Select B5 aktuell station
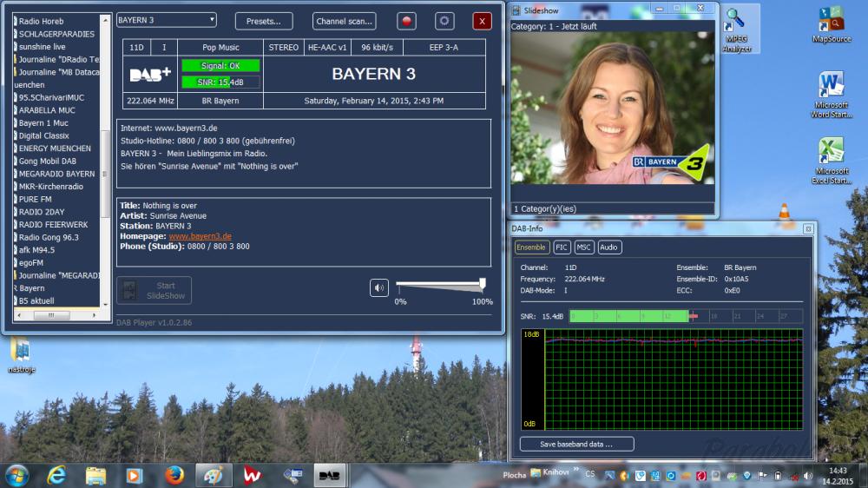The image size is (868, 488). [x=36, y=301]
